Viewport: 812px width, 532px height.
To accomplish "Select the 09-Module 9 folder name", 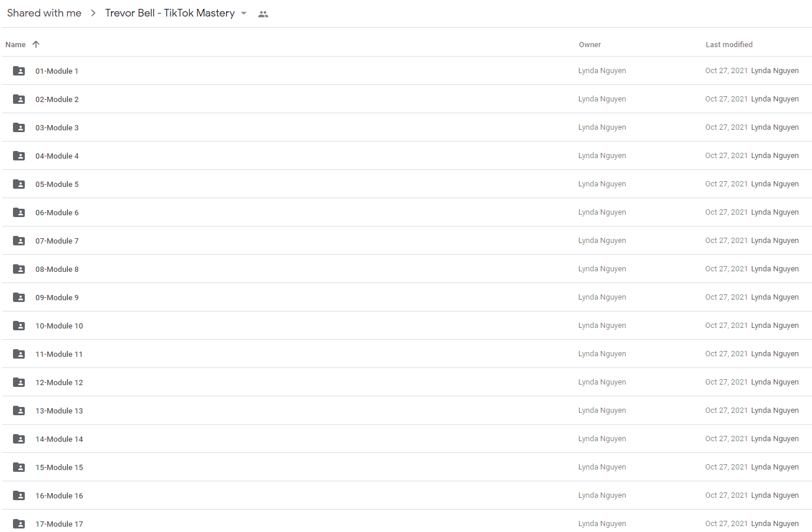I will 57,298.
